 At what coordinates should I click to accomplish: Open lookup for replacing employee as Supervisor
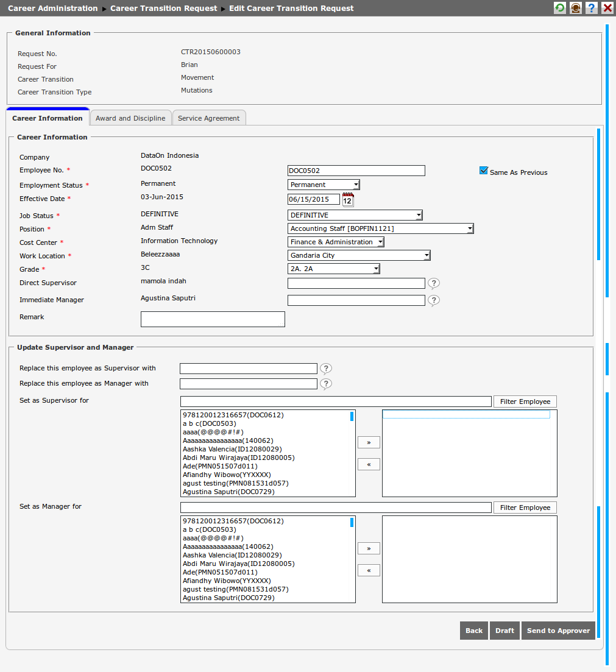(326, 369)
